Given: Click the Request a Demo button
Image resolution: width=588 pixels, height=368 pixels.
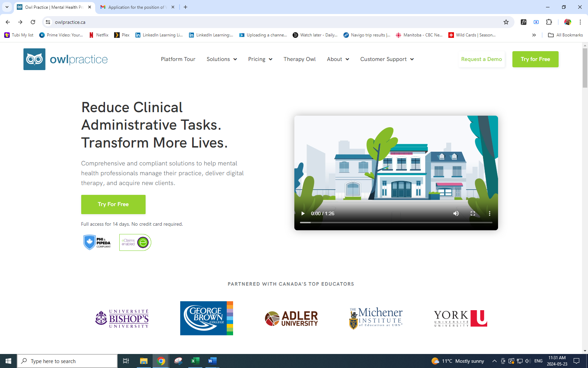Looking at the screenshot, I should [x=481, y=59].
